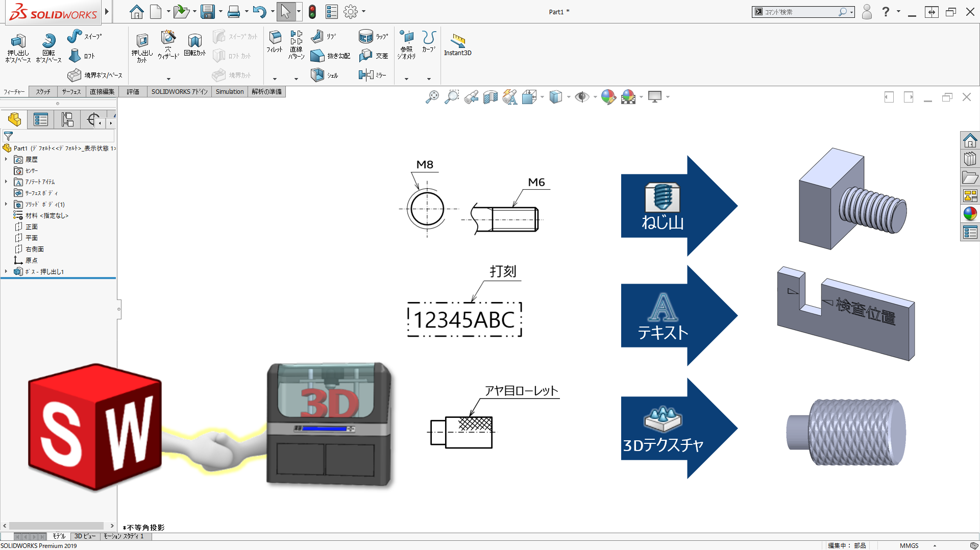Viewport: 980px width, 550px height.
Task: Expand the Boss-Extrude1 feature node
Action: click(x=6, y=271)
